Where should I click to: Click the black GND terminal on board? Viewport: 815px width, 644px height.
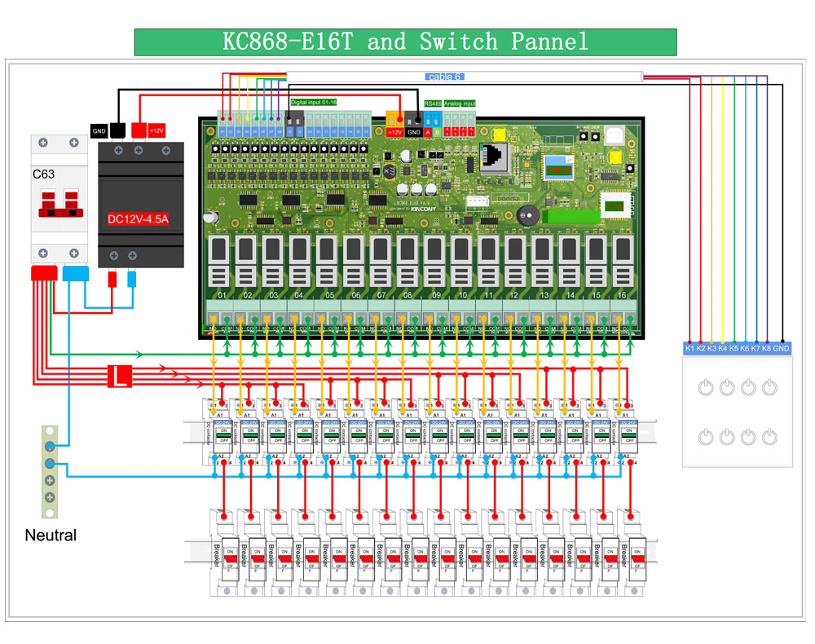click(414, 133)
